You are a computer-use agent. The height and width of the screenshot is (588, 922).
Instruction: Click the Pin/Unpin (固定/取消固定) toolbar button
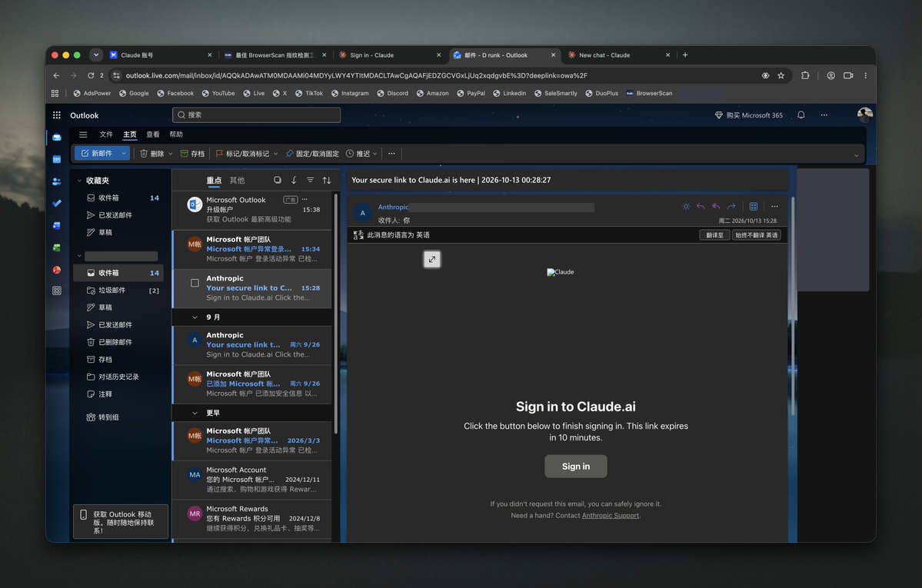click(312, 154)
